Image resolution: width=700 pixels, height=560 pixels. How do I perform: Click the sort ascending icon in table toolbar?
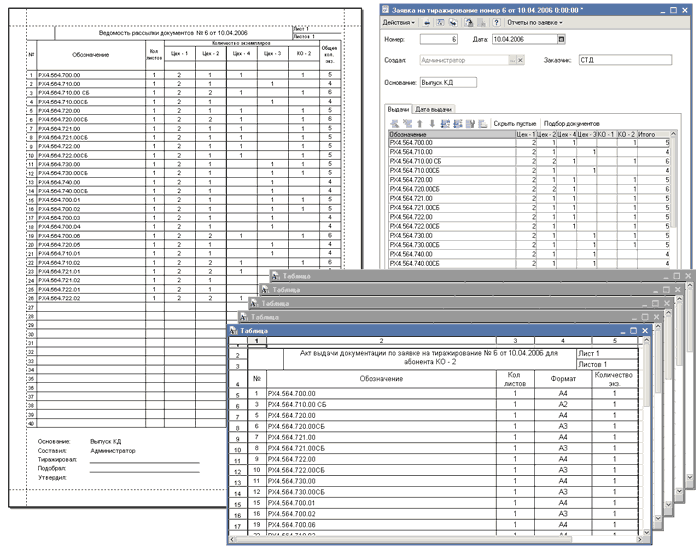(445, 124)
